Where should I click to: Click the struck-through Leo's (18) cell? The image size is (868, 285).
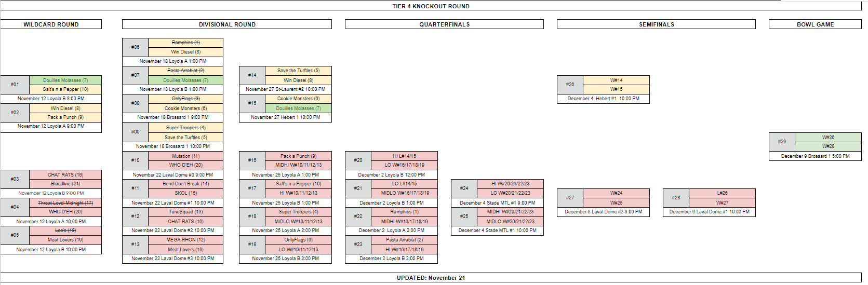pos(65,230)
